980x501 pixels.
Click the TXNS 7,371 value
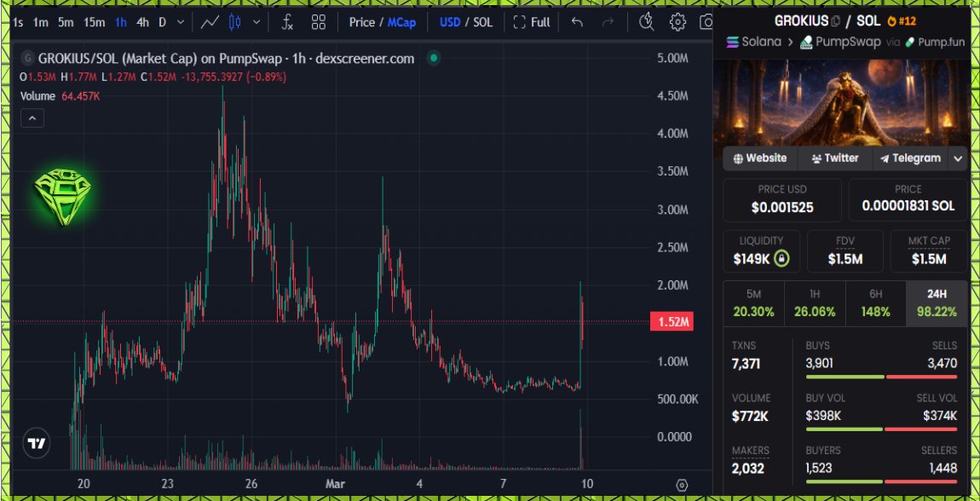click(746, 364)
